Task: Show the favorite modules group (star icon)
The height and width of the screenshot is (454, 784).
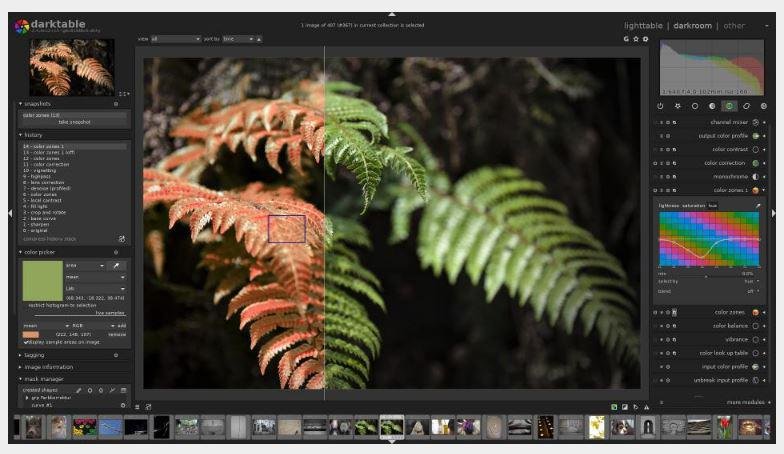Action: [677, 105]
